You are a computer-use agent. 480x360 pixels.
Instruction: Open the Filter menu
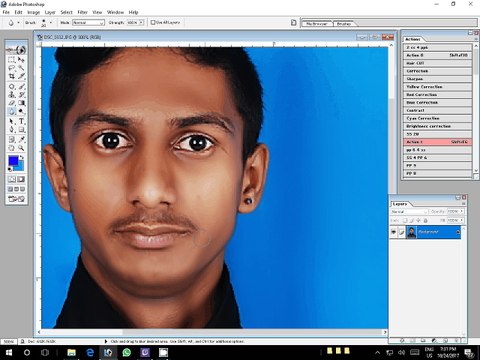coord(82,12)
